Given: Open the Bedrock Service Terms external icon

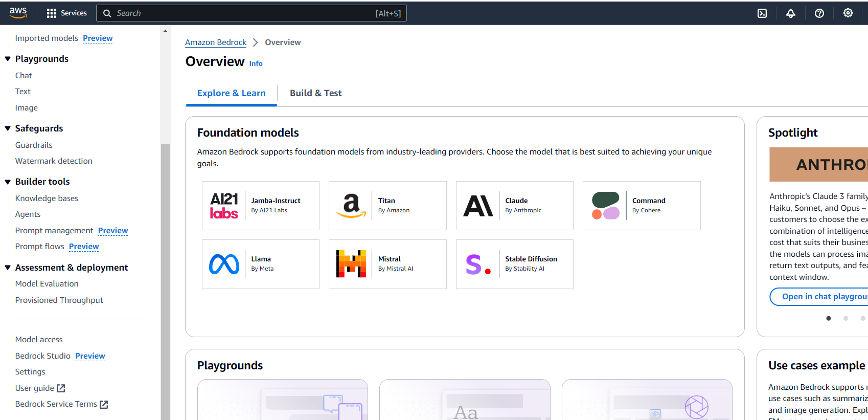Looking at the screenshot, I should [x=104, y=405].
